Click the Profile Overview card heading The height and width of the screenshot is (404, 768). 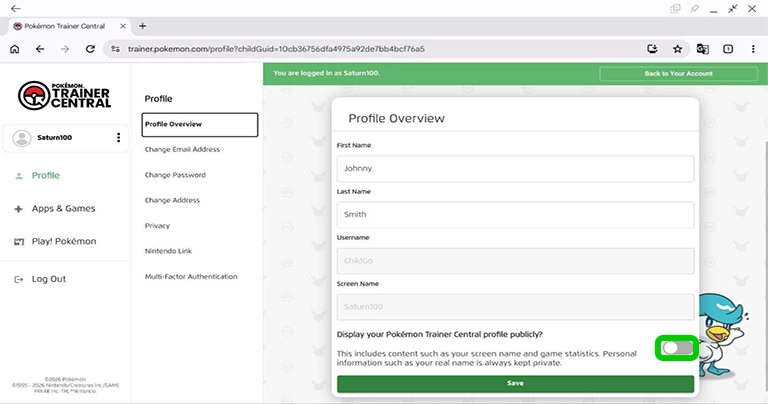point(396,119)
